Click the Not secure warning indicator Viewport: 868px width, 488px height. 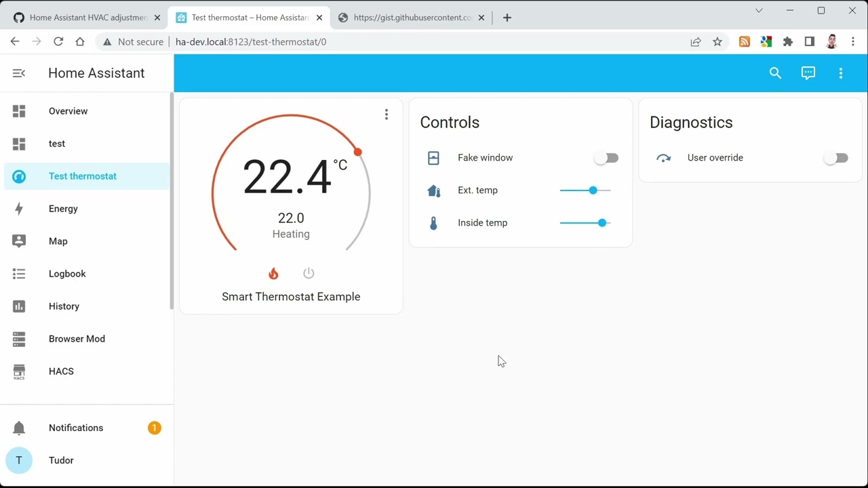click(133, 42)
